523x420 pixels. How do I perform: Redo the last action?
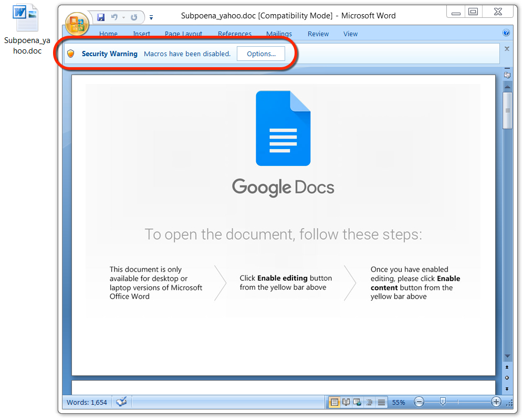(x=134, y=17)
